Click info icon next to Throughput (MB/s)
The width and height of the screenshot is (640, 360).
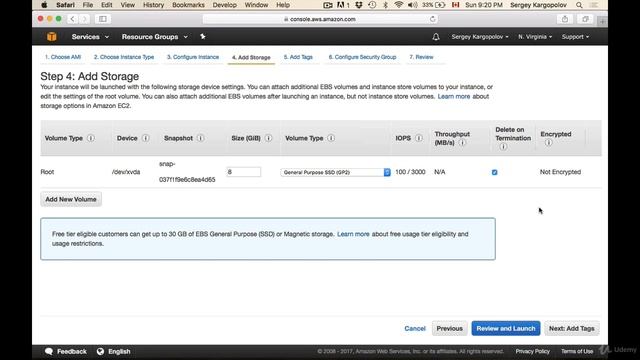(x=462, y=143)
